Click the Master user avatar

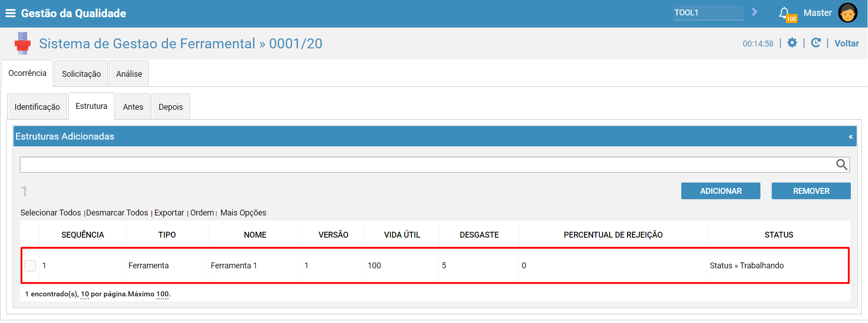tap(848, 13)
